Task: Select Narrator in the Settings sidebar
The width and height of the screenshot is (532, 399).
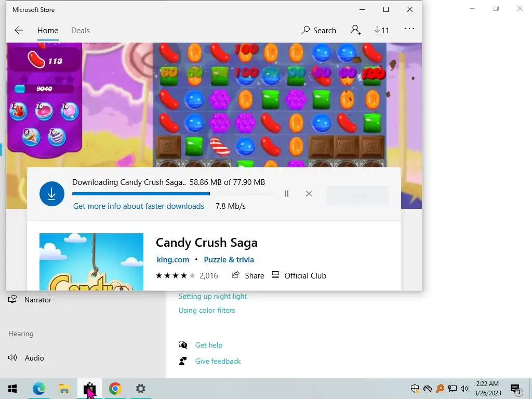Action: point(38,300)
